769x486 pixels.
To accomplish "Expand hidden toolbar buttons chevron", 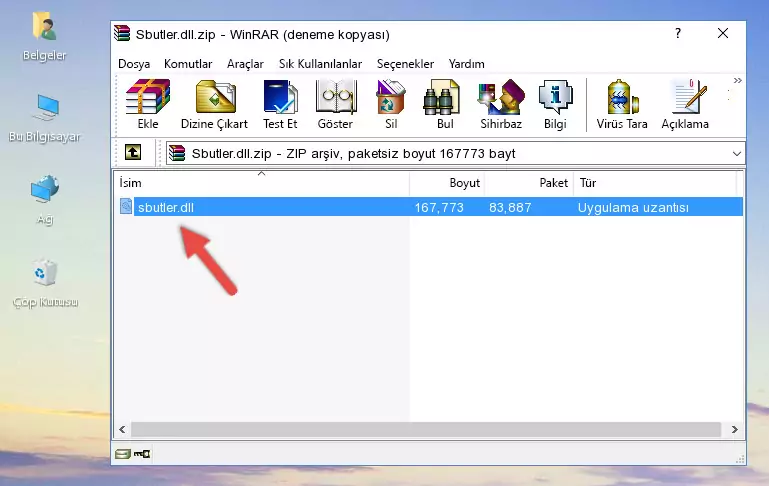I will pyautogui.click(x=737, y=80).
